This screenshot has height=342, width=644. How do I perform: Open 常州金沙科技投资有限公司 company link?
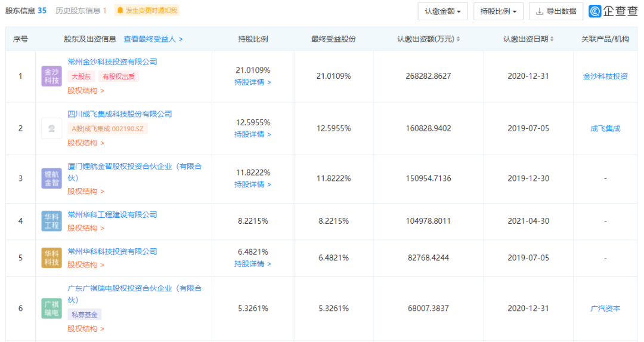(112, 62)
